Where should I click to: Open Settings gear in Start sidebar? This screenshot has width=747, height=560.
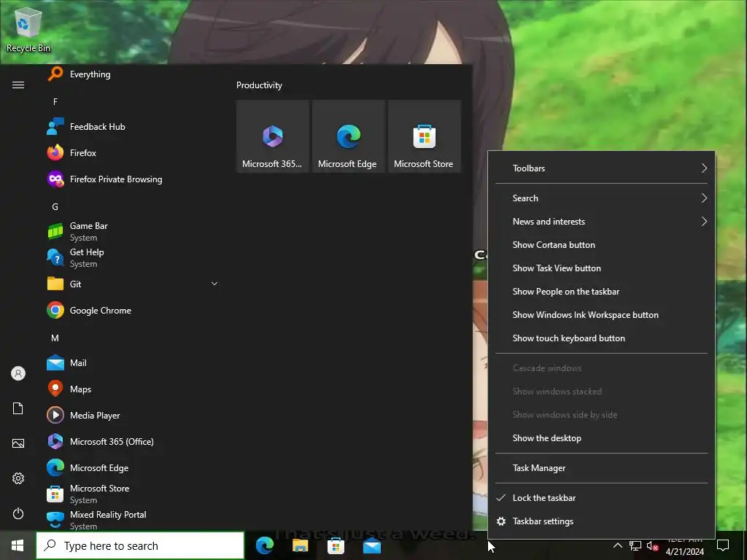[x=18, y=478]
